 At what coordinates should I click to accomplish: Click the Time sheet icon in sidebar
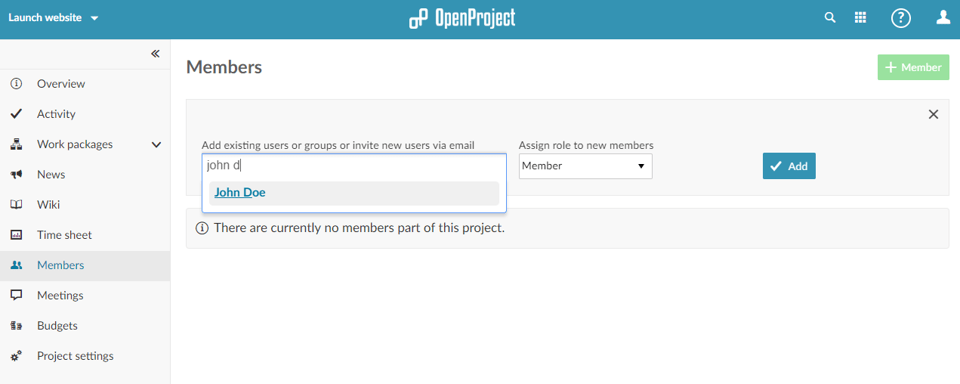click(17, 235)
